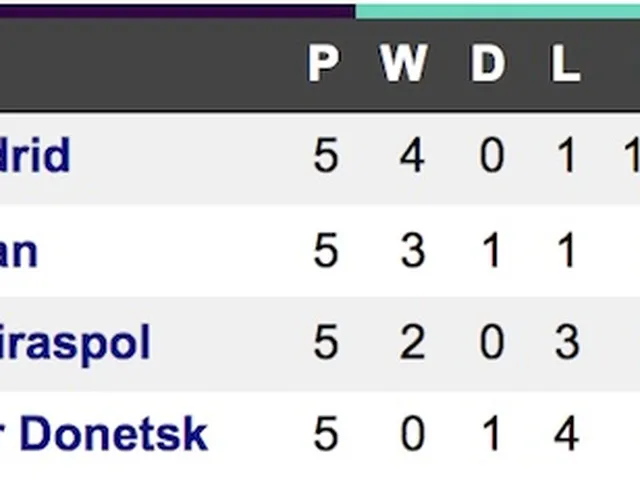Click the P column header
Viewport: 640px width, 480px height.
(324, 65)
